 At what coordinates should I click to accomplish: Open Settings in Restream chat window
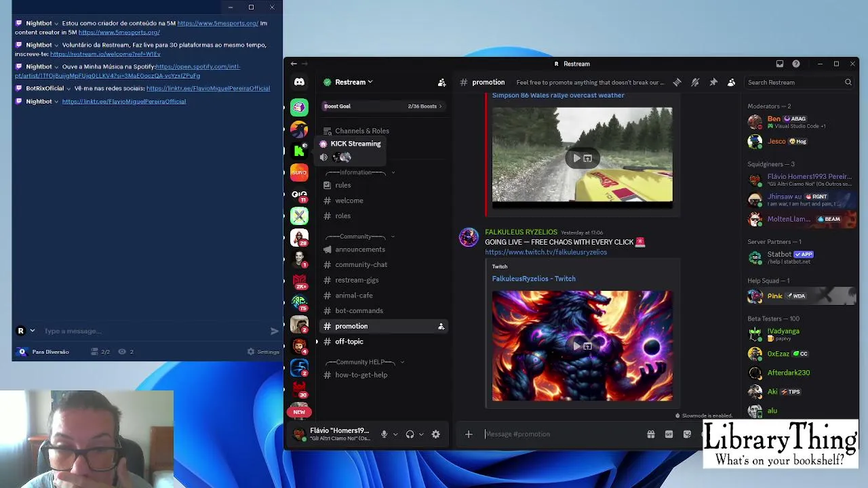pyautogui.click(x=264, y=352)
